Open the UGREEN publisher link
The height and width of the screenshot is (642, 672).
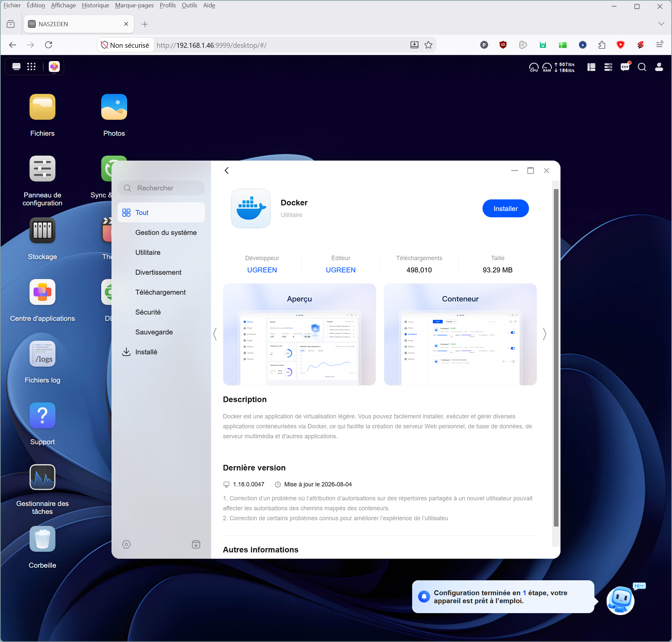340,270
